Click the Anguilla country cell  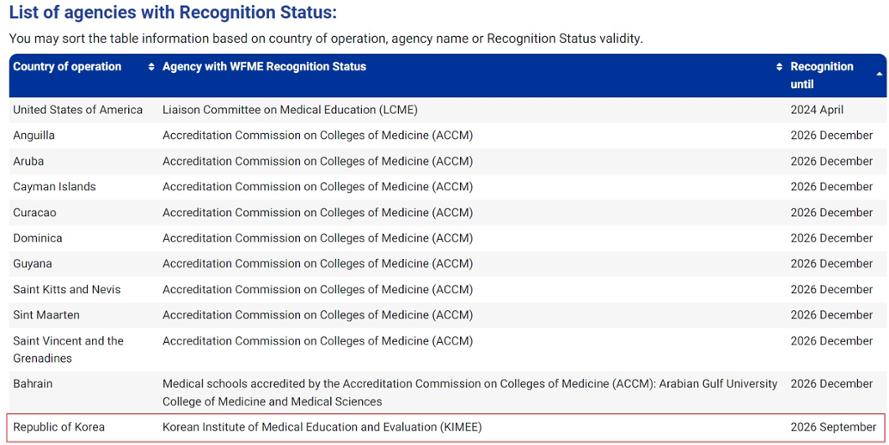point(34,135)
